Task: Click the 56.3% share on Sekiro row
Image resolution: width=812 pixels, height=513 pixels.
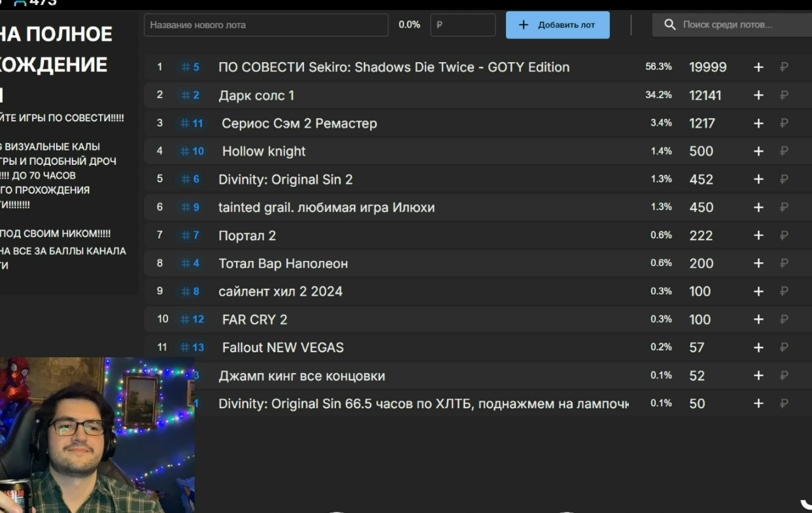Action: tap(659, 67)
